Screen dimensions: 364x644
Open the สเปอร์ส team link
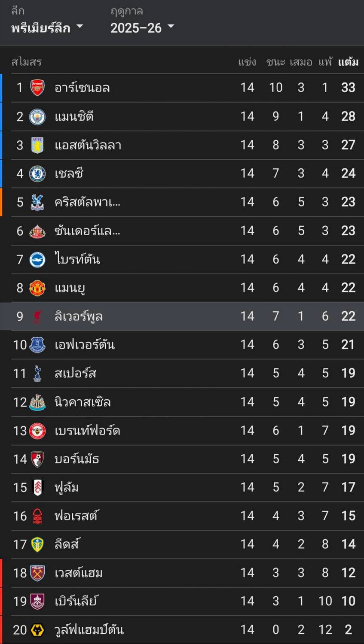pos(75,374)
